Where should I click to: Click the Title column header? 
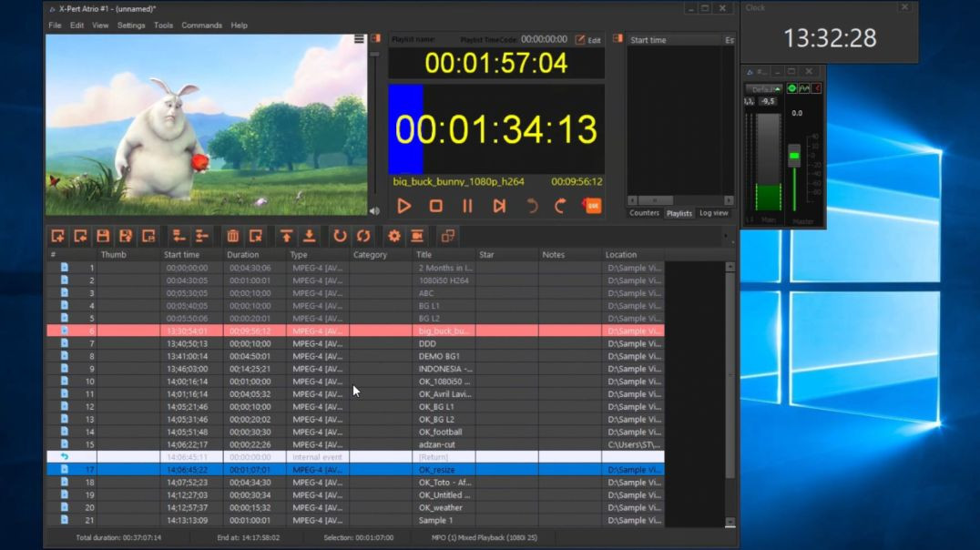pos(444,254)
